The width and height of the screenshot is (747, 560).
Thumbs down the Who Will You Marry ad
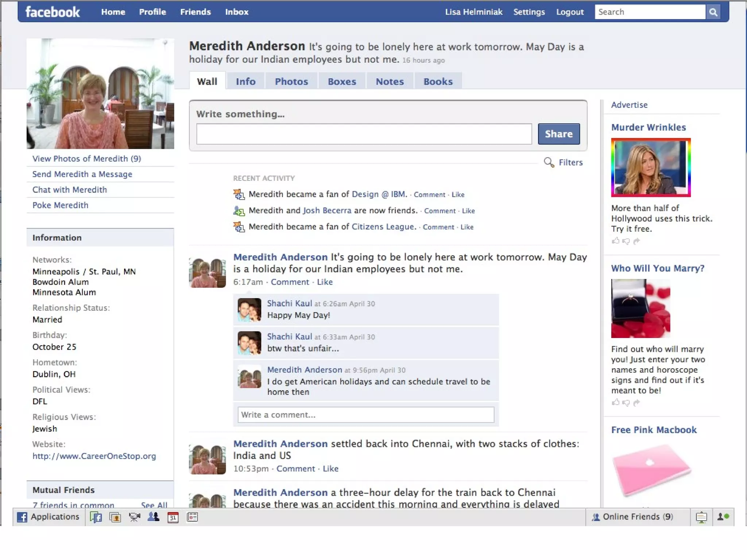(x=626, y=402)
